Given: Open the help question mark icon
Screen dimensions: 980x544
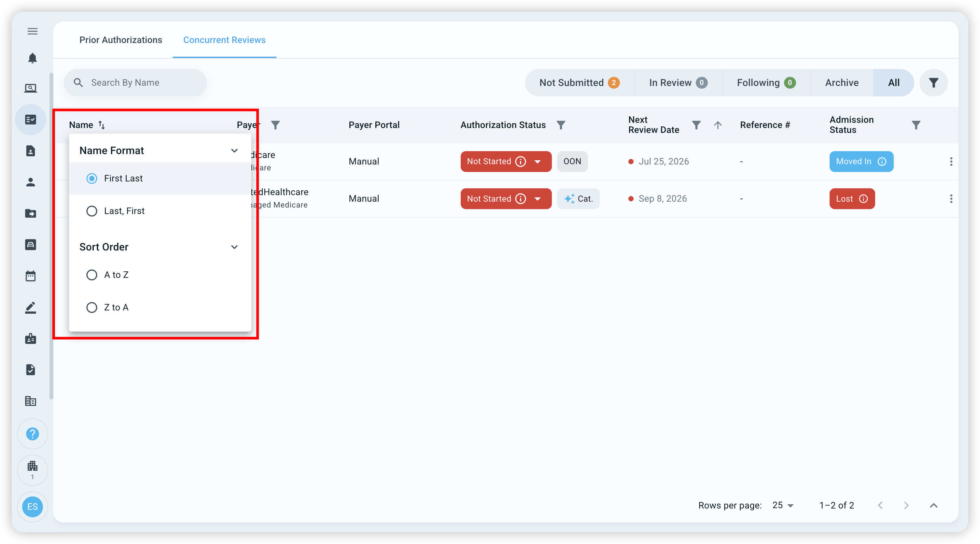Looking at the screenshot, I should click(x=32, y=434).
